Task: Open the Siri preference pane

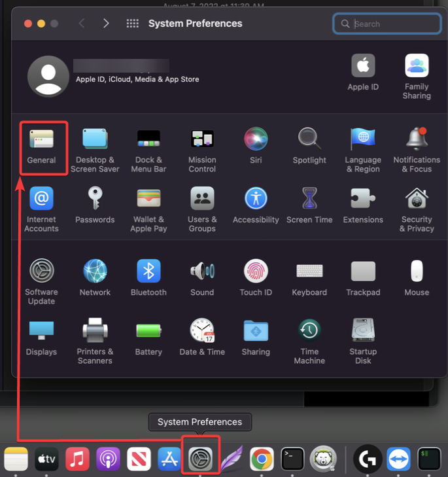Action: (x=256, y=146)
